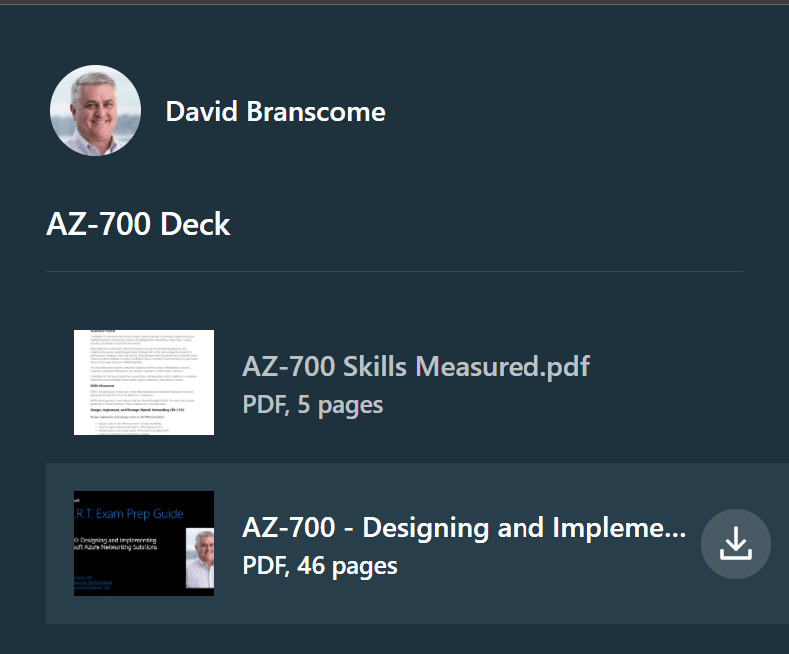
Task: Click the divider line below AZ-700 Deck
Action: click(x=394, y=271)
